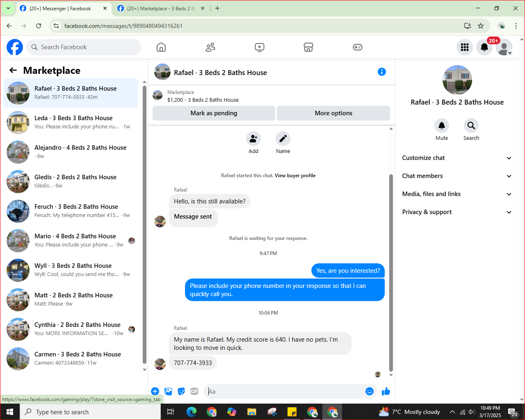Click More options button
525x420 pixels.
(333, 113)
